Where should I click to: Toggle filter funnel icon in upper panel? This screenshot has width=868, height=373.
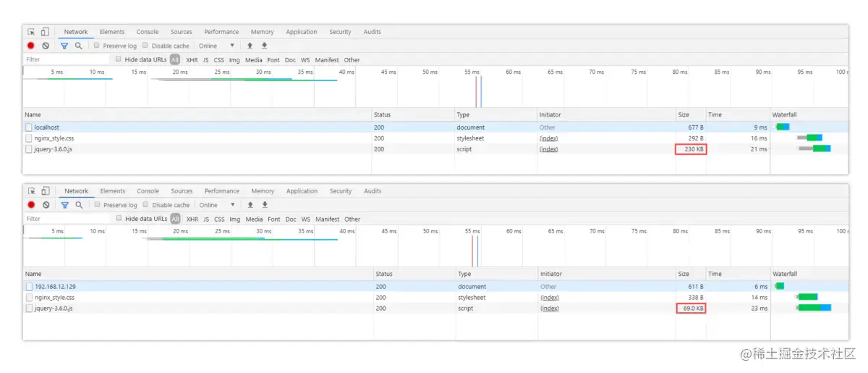[x=64, y=46]
